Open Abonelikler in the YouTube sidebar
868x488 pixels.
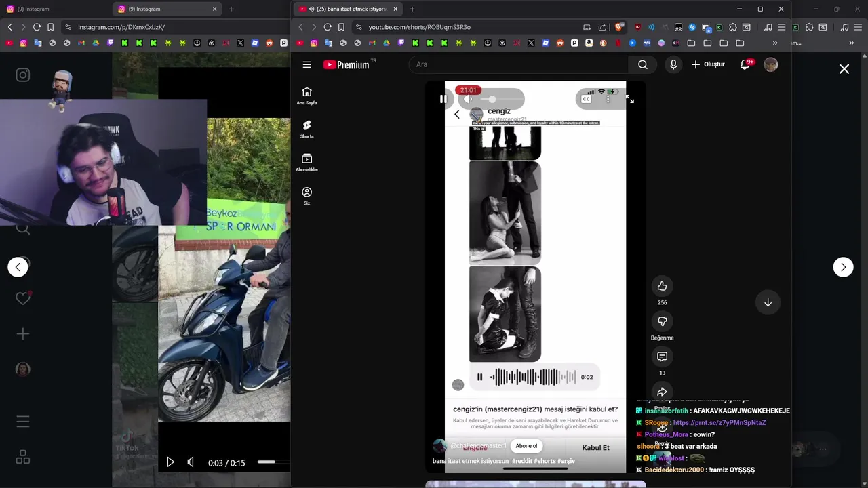307,163
